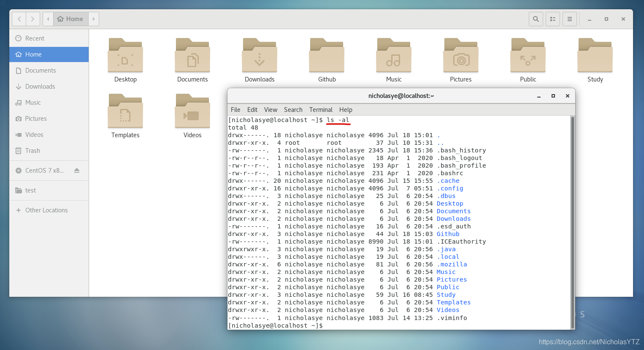The width and height of the screenshot is (644, 350).
Task: Open the Study folder icon
Action: [595, 55]
